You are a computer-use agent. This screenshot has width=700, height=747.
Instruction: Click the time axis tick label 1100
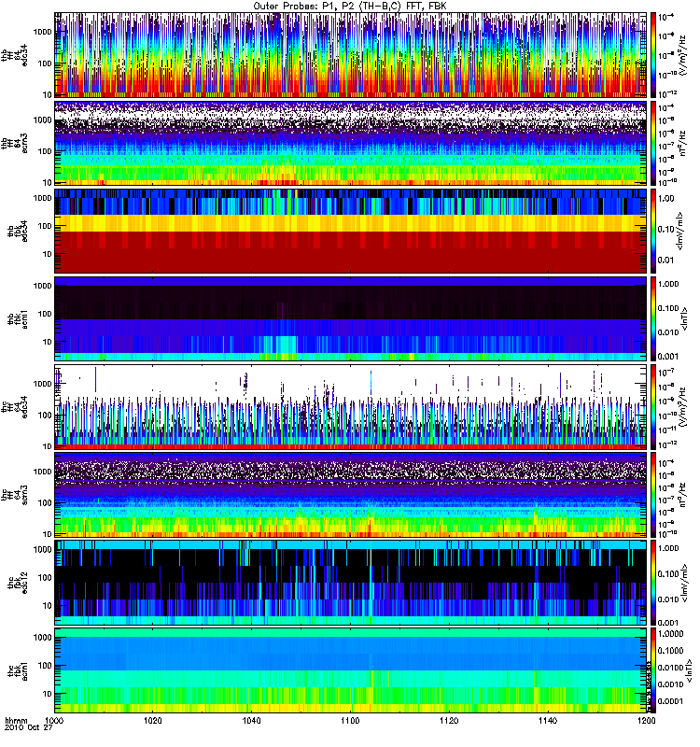[x=350, y=720]
